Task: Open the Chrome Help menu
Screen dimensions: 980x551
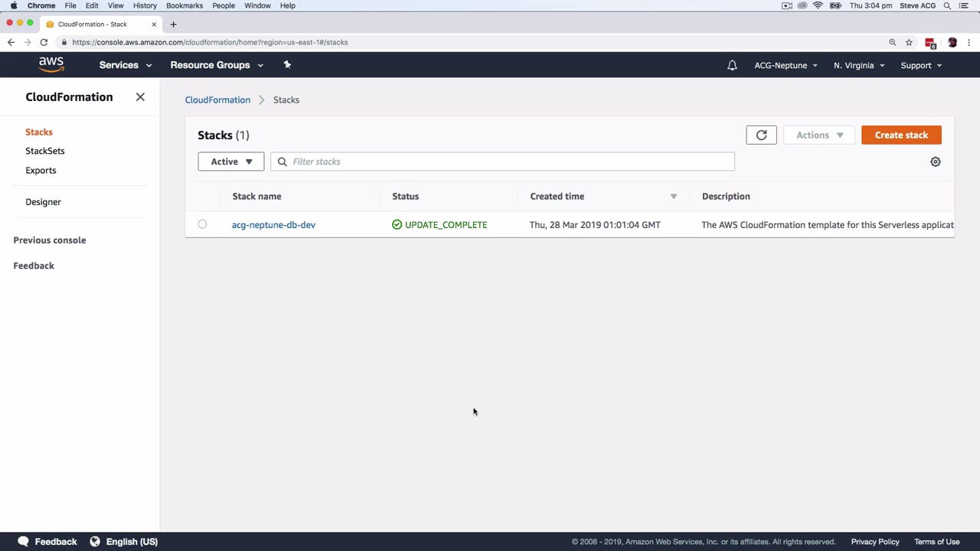Action: pyautogui.click(x=287, y=5)
